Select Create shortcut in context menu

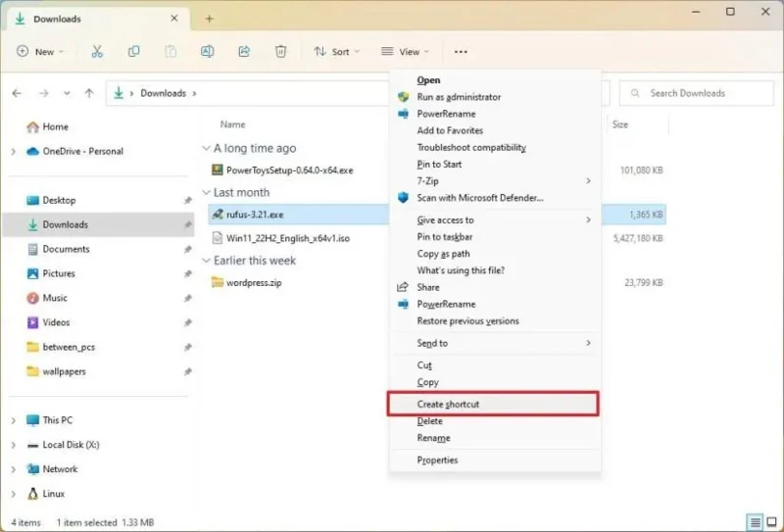click(x=494, y=404)
